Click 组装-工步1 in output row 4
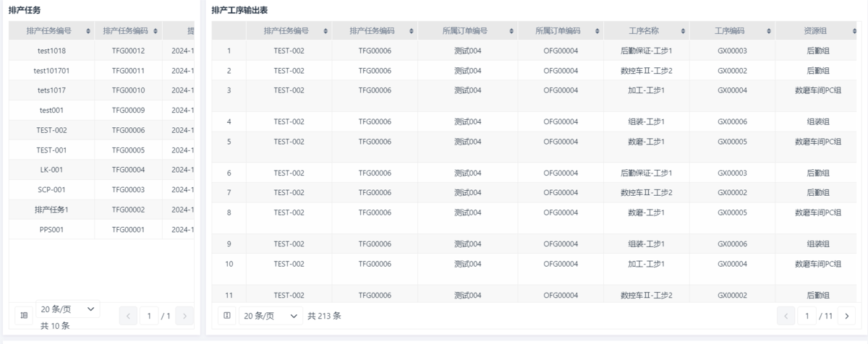 coord(647,121)
